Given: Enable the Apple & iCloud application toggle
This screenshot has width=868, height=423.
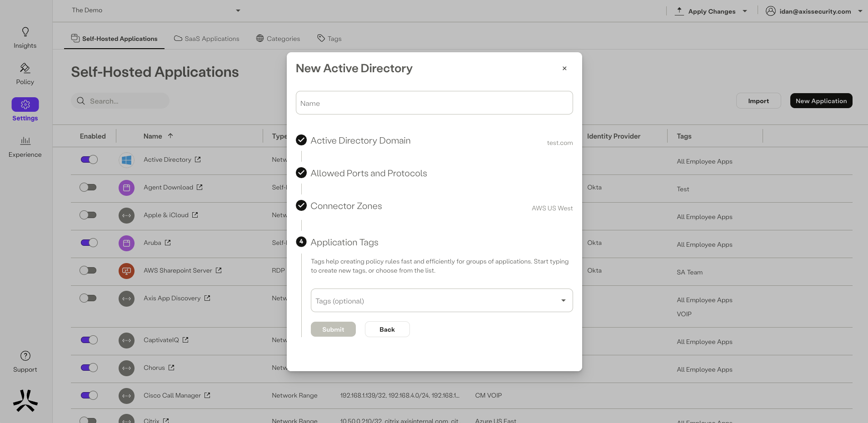Looking at the screenshot, I should click(x=88, y=215).
